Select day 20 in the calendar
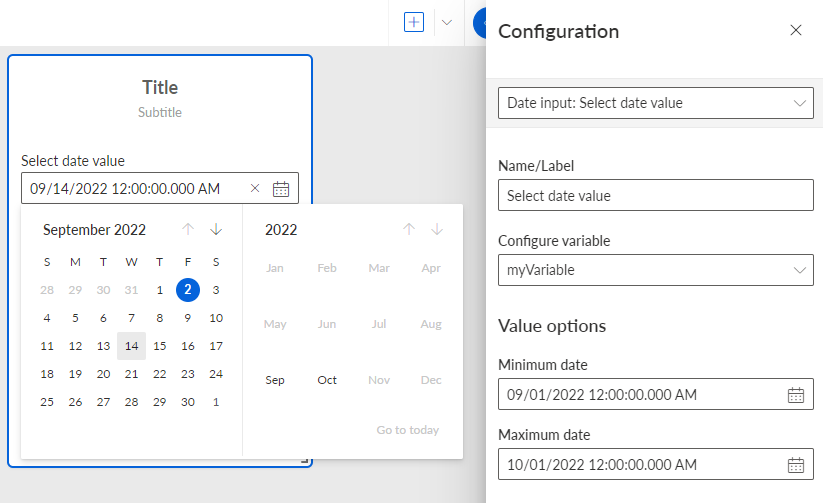Screen dimensions: 823x503 (103, 374)
